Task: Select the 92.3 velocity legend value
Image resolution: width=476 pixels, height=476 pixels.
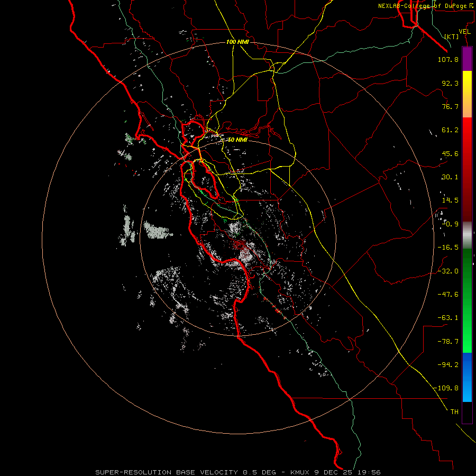Action: [x=450, y=83]
